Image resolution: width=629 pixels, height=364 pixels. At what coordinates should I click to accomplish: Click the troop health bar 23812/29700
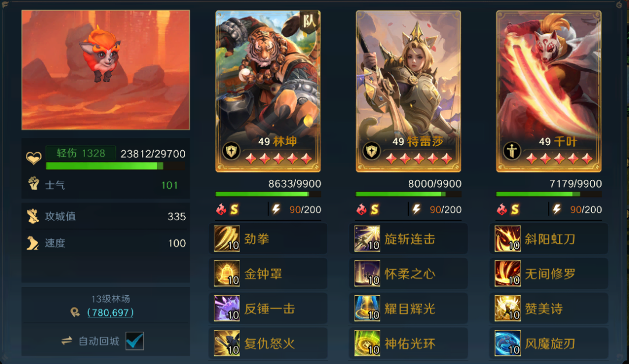115,166
